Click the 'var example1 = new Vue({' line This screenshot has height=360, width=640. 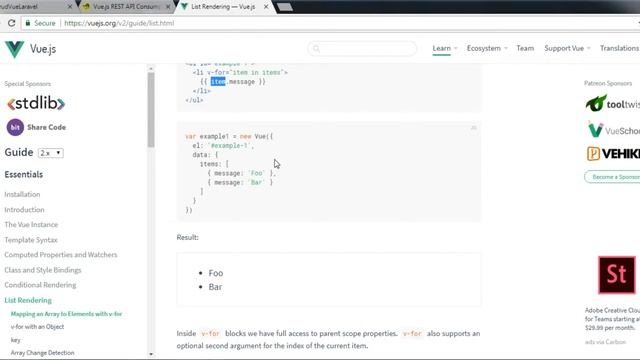(229, 136)
